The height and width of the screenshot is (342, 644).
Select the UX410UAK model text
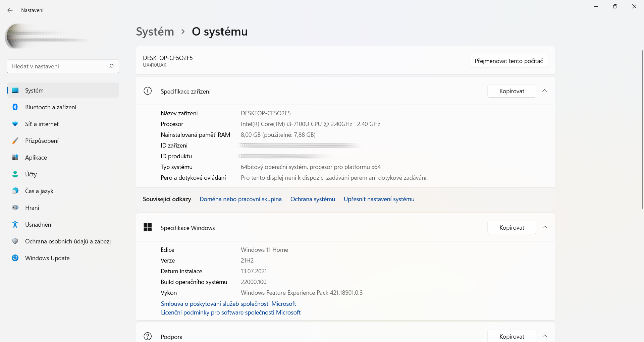(155, 65)
